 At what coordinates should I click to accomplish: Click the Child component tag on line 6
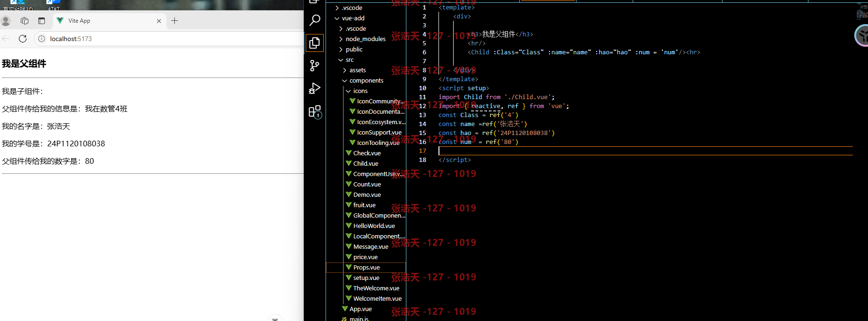point(480,52)
